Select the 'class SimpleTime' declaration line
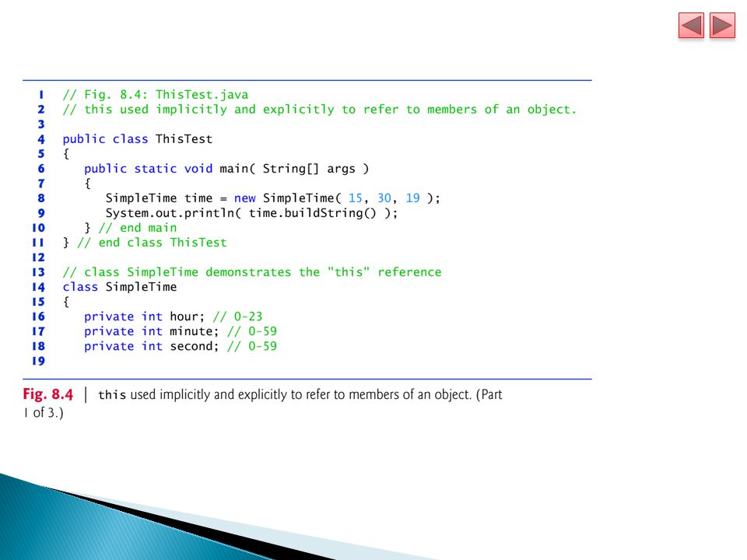The height and width of the screenshot is (560, 747). [x=120, y=287]
